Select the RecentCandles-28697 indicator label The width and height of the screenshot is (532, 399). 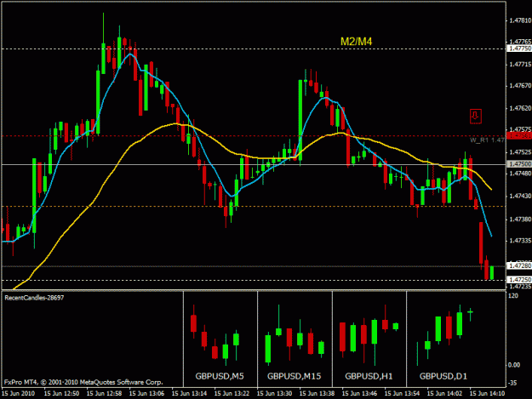click(x=34, y=298)
